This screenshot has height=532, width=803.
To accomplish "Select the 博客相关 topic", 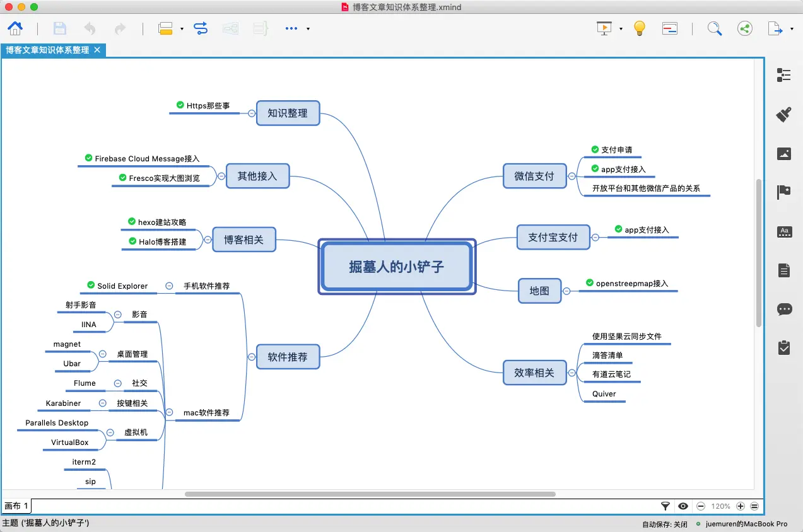I will click(243, 240).
